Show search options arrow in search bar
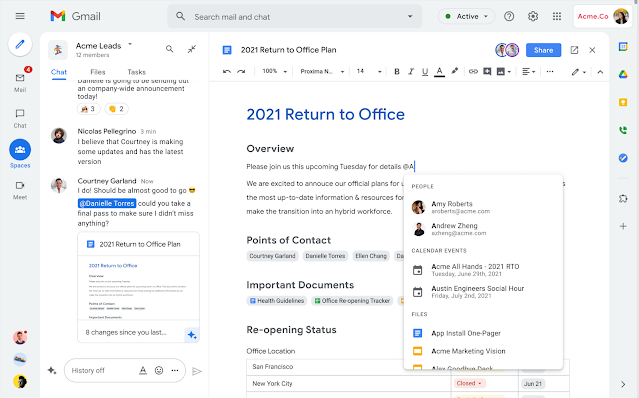 point(410,17)
